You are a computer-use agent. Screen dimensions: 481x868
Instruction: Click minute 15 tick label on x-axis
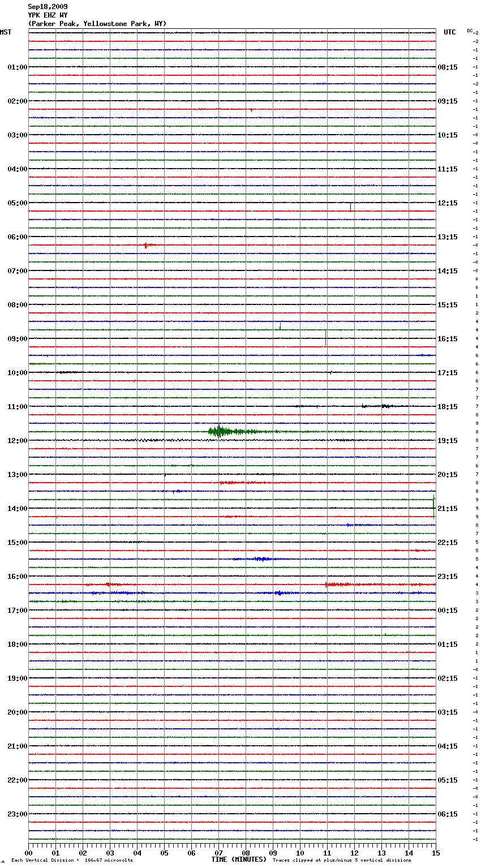click(436, 853)
